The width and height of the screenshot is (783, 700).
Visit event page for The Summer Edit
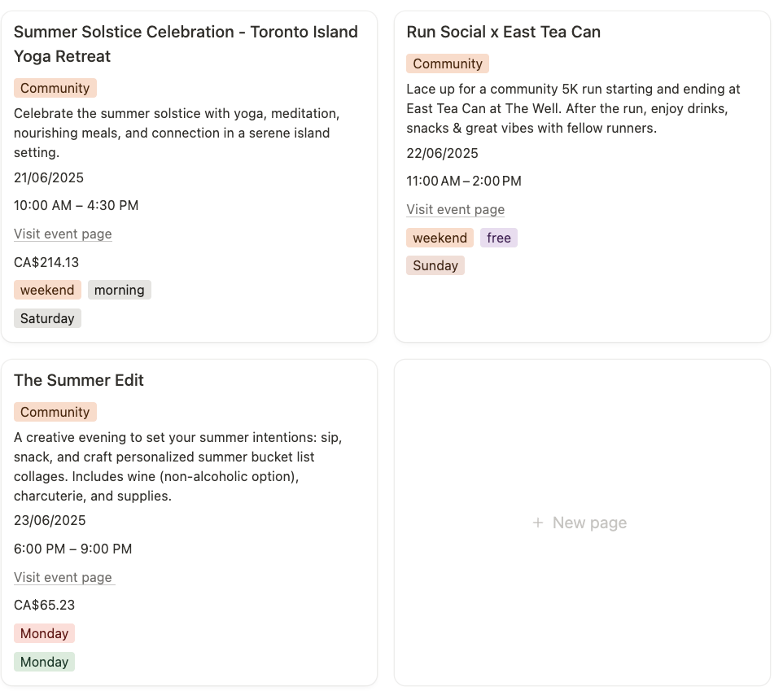[63, 577]
